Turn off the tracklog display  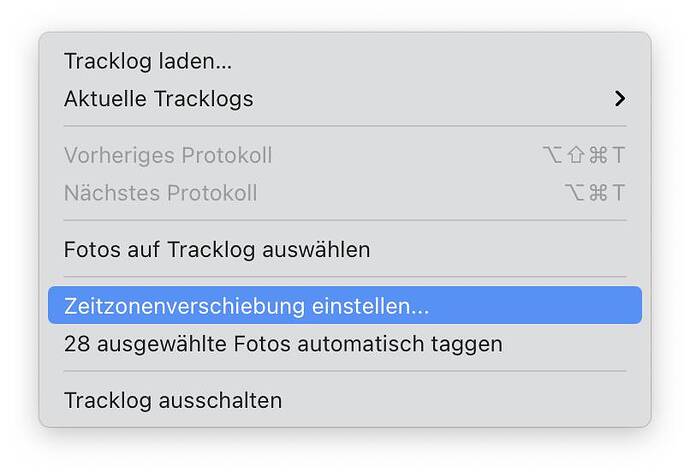173,400
